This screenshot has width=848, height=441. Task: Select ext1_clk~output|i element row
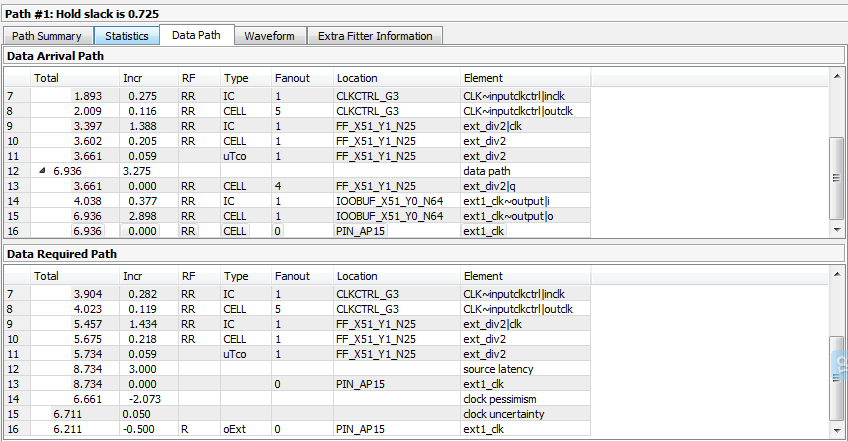[x=503, y=201]
